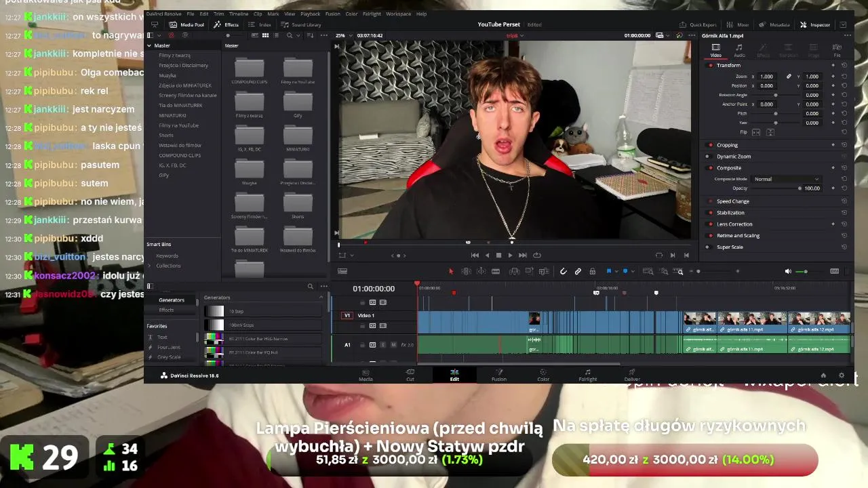Click the viewer Loop playback icon
This screenshot has height=488, width=868.
coord(537,255)
